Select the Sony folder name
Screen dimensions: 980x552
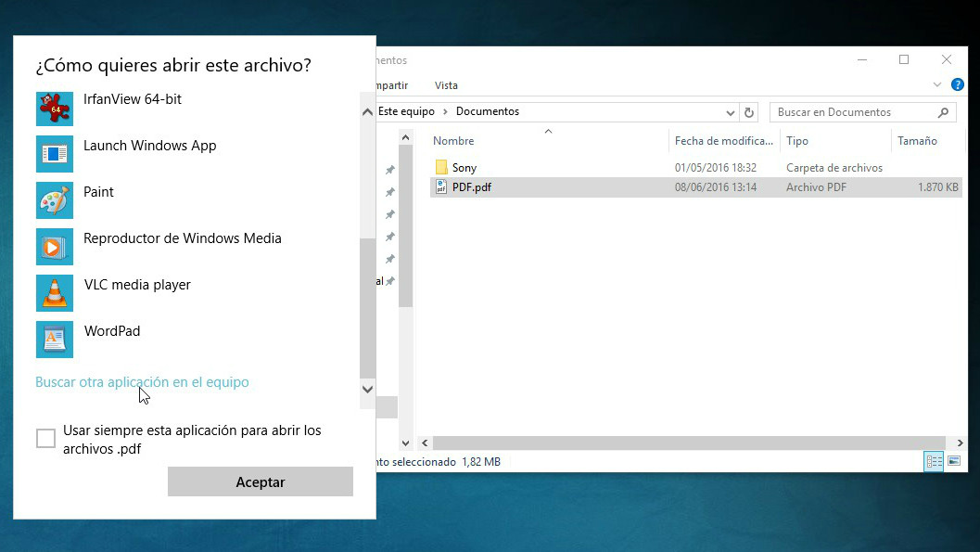click(465, 168)
